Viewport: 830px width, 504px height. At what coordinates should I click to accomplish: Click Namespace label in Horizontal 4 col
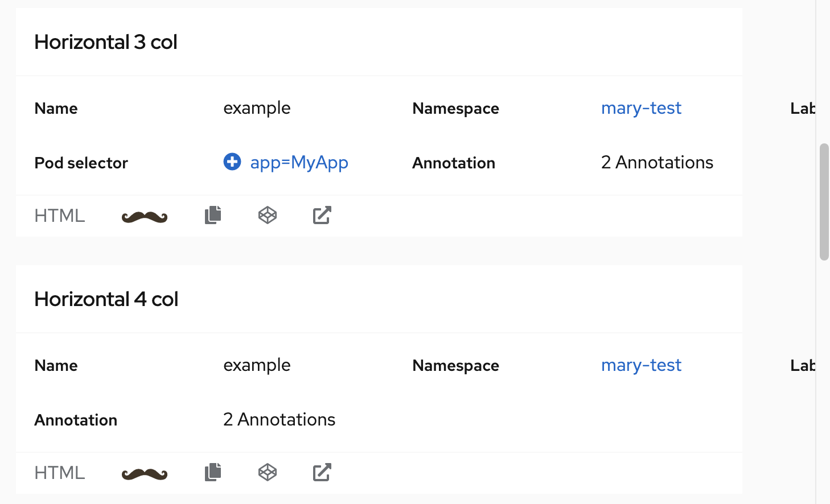455,366
